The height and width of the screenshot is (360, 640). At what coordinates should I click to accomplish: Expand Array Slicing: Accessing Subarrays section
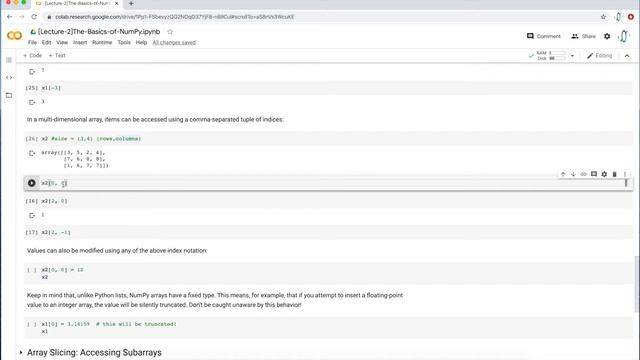click(21, 352)
